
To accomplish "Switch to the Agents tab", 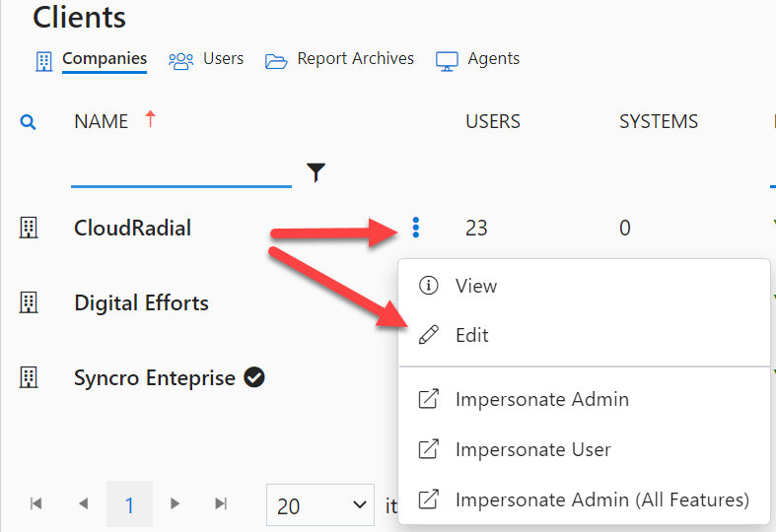I will pyautogui.click(x=493, y=59).
